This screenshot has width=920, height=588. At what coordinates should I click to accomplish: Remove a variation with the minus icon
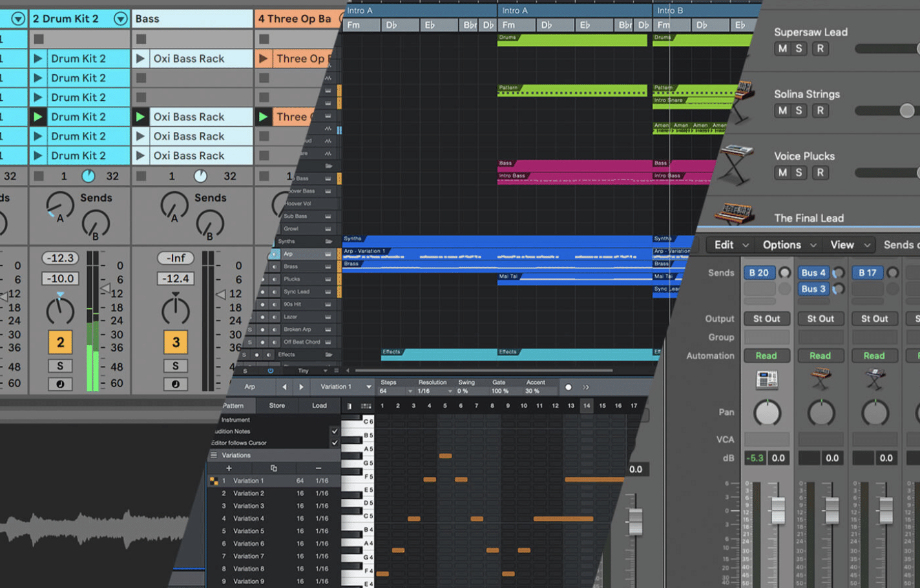click(318, 468)
